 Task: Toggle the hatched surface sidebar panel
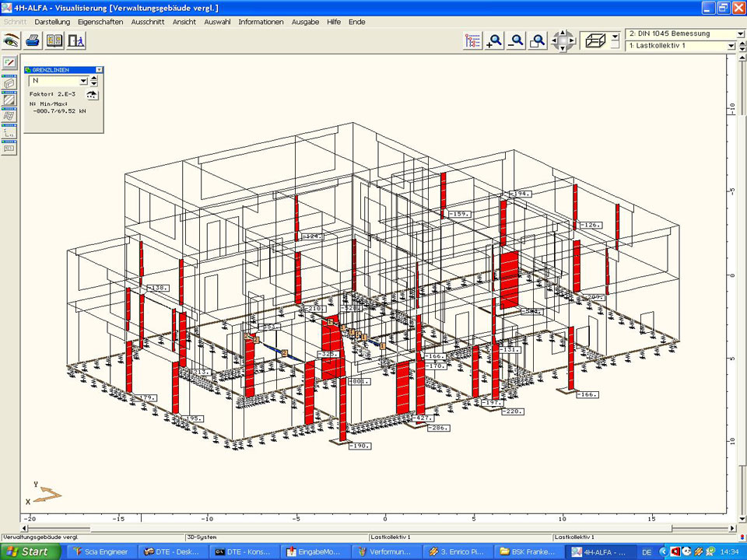point(9,100)
